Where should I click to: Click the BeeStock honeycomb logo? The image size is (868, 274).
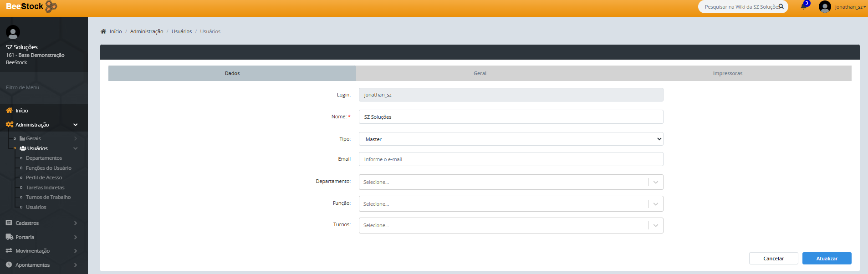pyautogui.click(x=51, y=6)
